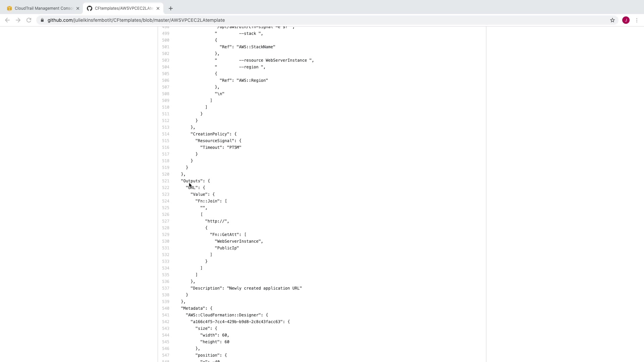Reload the GitHub page
The width and height of the screenshot is (644, 362).
click(x=29, y=20)
